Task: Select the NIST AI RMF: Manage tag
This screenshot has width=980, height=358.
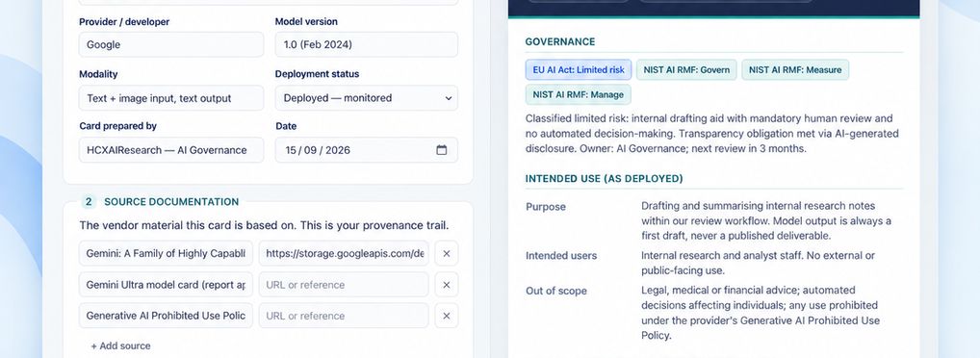Action: pyautogui.click(x=579, y=95)
